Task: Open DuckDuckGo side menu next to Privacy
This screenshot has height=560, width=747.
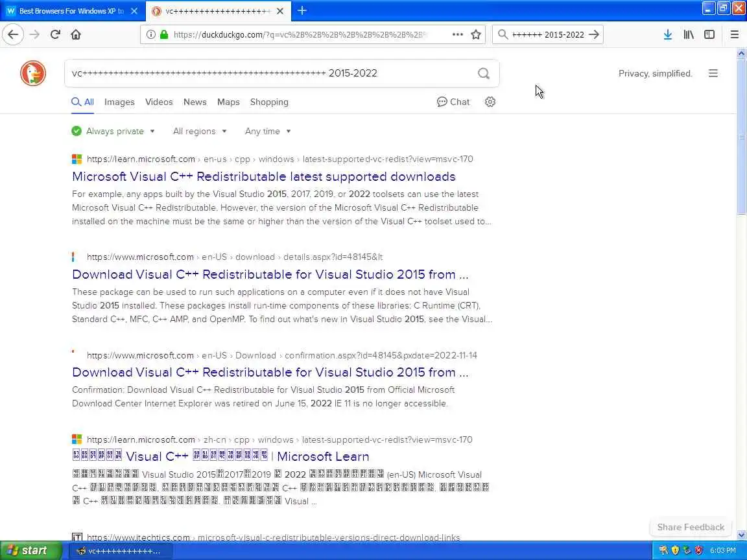Action: click(713, 73)
